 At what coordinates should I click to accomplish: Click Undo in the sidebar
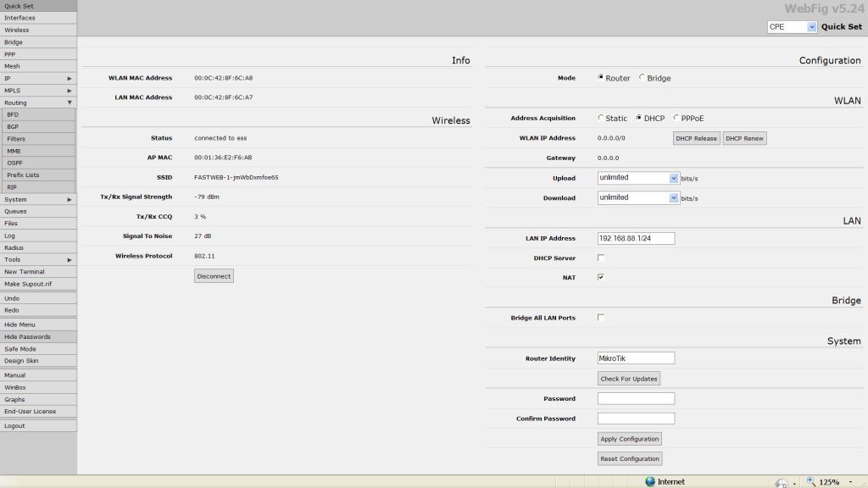point(38,298)
